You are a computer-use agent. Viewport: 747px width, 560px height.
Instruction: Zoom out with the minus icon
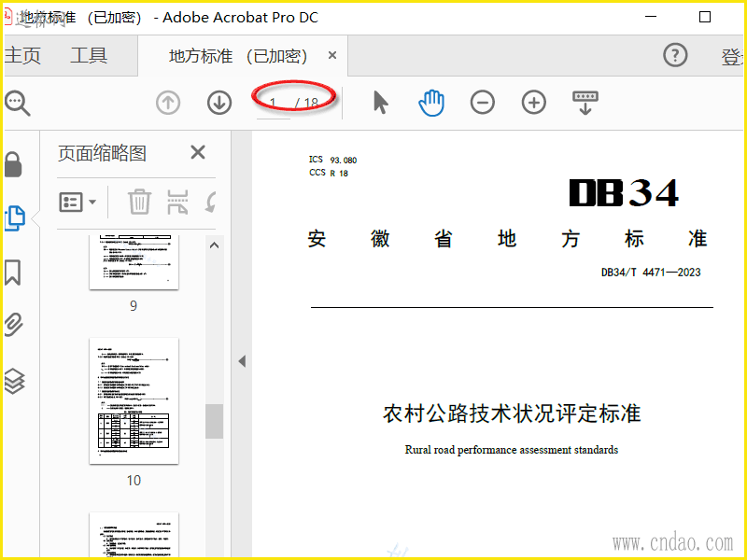(483, 103)
